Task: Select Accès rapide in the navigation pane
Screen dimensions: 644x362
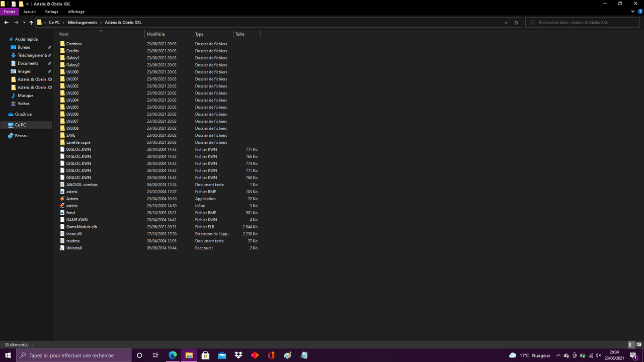Action: coord(26,39)
